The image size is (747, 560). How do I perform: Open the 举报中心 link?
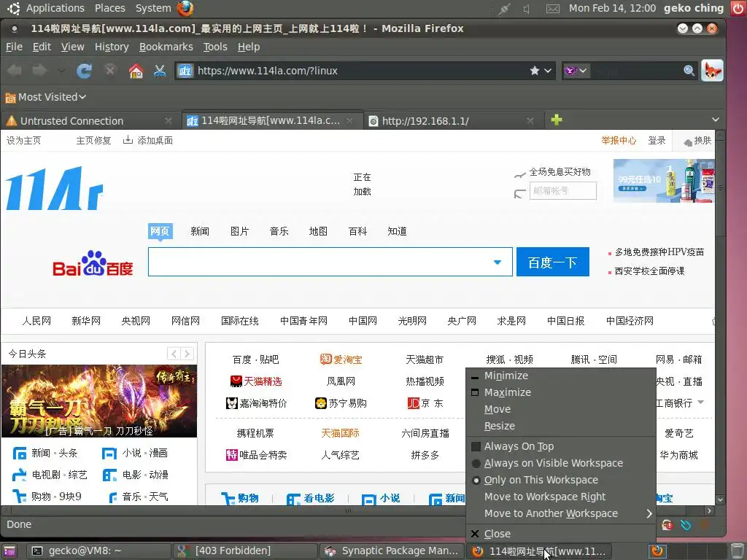619,141
